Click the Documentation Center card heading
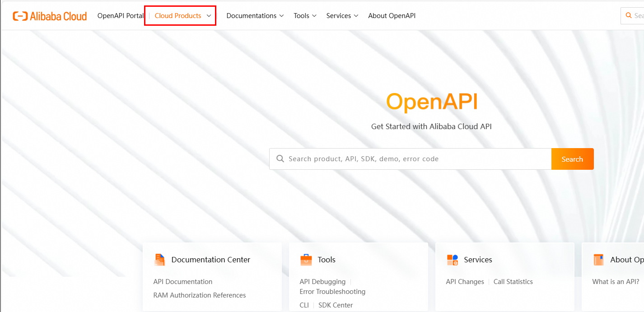 [x=211, y=260]
